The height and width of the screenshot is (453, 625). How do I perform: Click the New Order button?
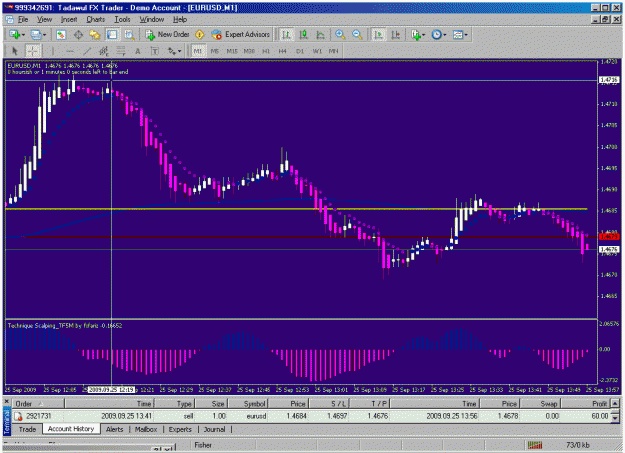167,35
